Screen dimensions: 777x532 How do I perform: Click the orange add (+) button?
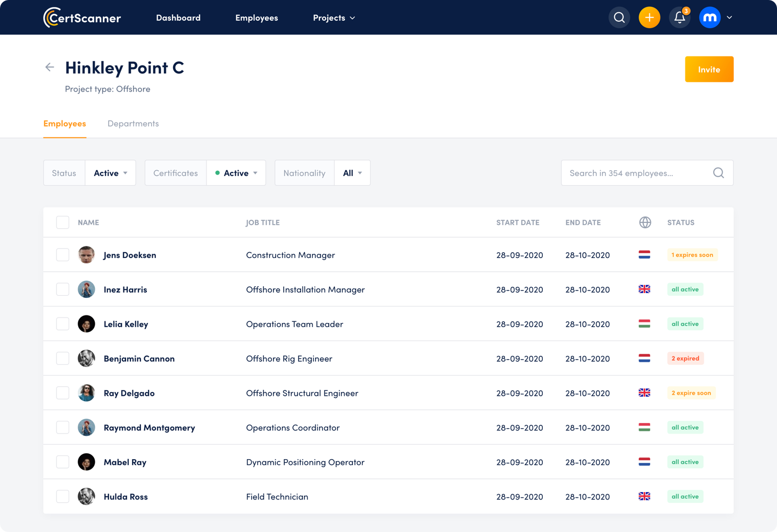pos(649,17)
